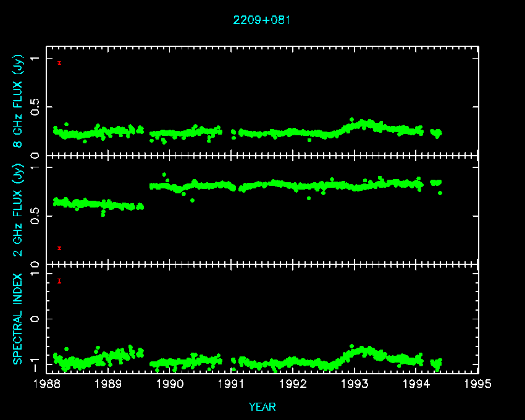Select the 1991 year tick label
Screen dimensions: 525x420
[232, 384]
